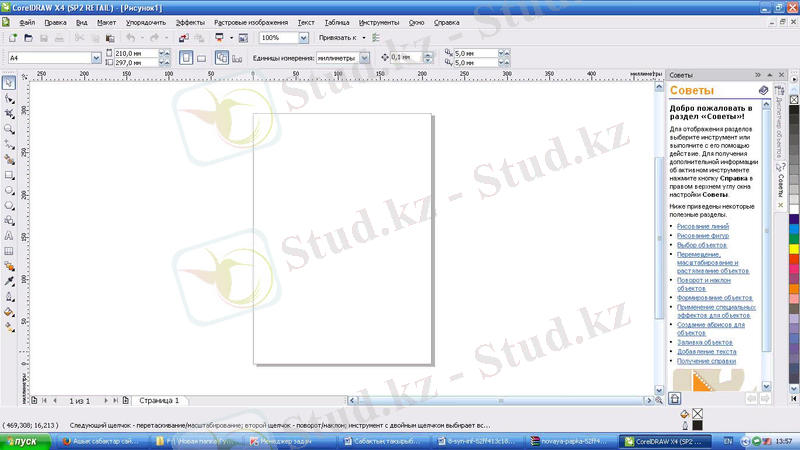Open the 100% zoom level dropdown

[303, 38]
